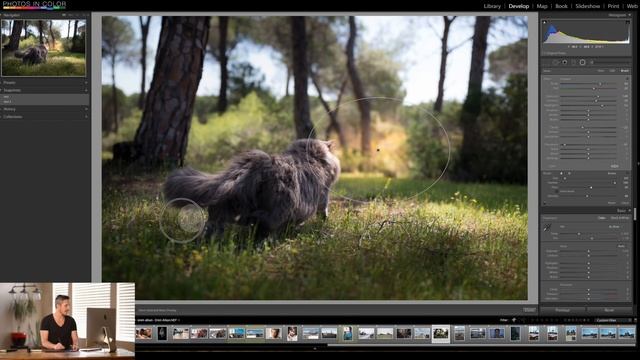Click the Previous button
The width and height of the screenshot is (640, 360).
click(563, 310)
